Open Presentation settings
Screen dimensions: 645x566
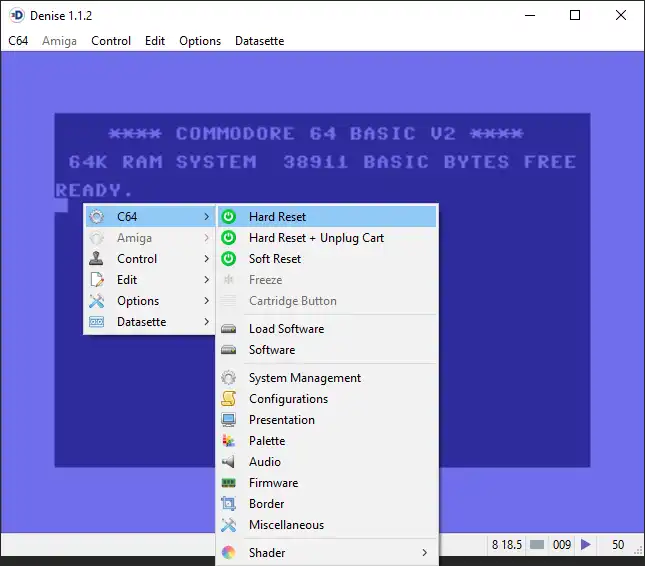coord(327,420)
